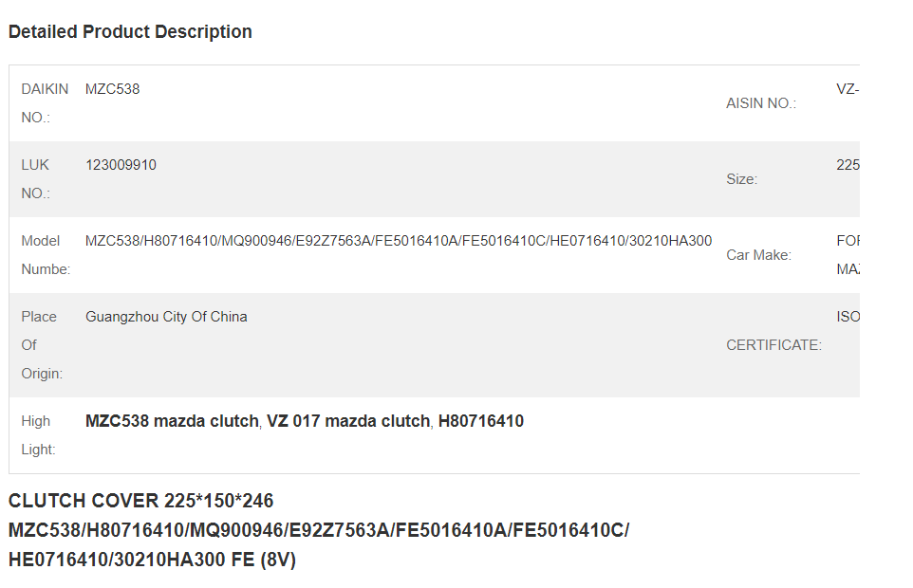Viewport: 913px width, 588px height.
Task: Click the Place Of Origin label
Action: click(42, 345)
